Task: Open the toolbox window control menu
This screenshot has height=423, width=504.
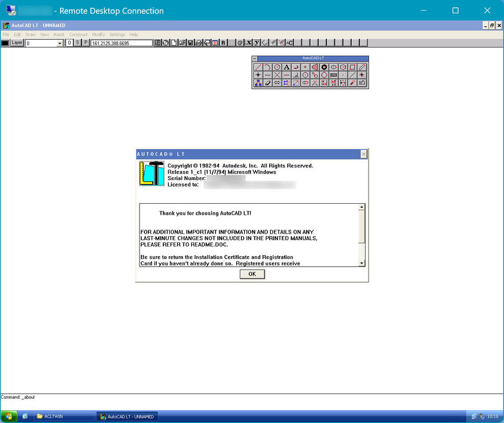Action: 255,58
